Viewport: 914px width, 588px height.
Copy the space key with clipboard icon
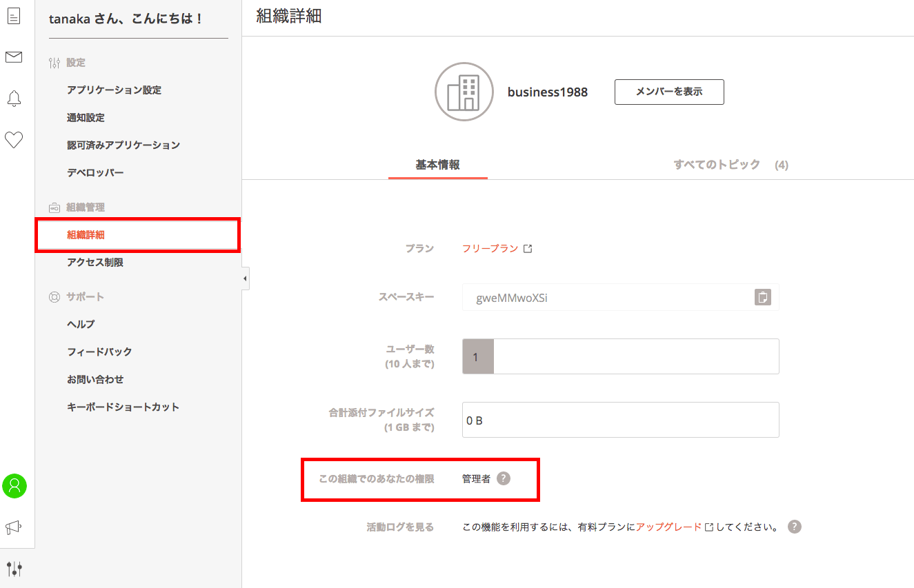click(762, 297)
